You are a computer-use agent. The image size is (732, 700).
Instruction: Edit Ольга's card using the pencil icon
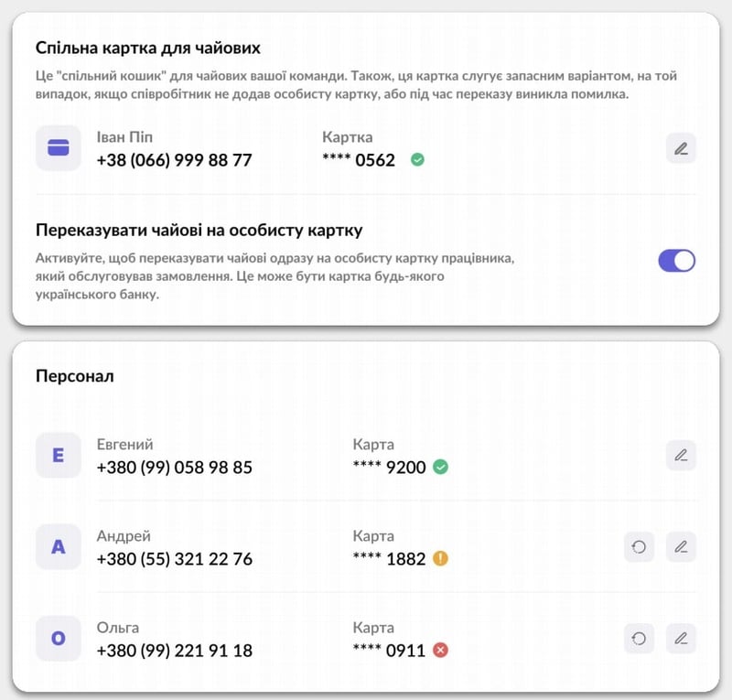(x=681, y=638)
